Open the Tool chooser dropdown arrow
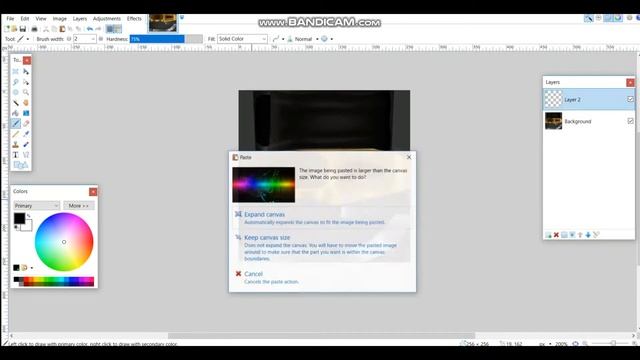The height and width of the screenshot is (360, 640). point(28,39)
